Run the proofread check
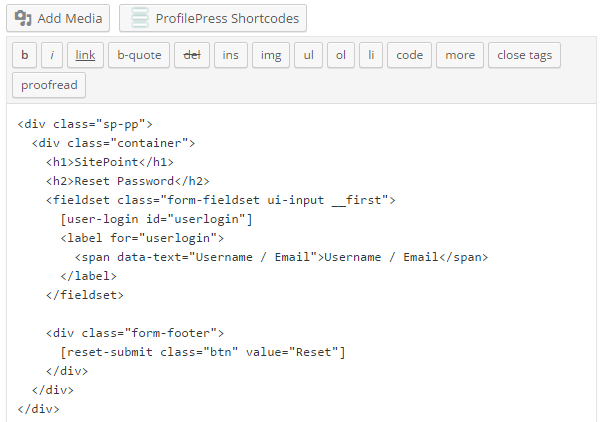 coord(49,85)
